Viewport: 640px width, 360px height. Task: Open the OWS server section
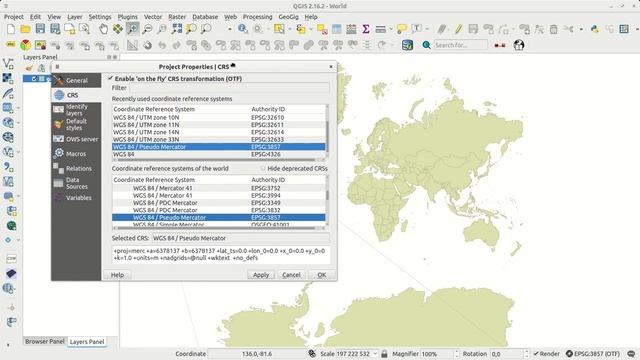[x=76, y=139]
